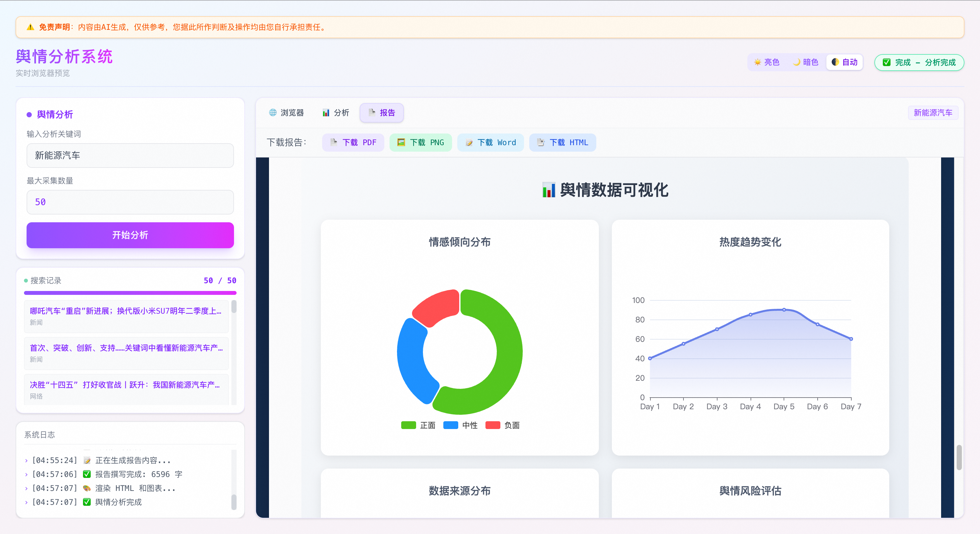Viewport: 980px width, 534px height.
Task: Click the 系统日志 panel heading
Action: (x=40, y=435)
